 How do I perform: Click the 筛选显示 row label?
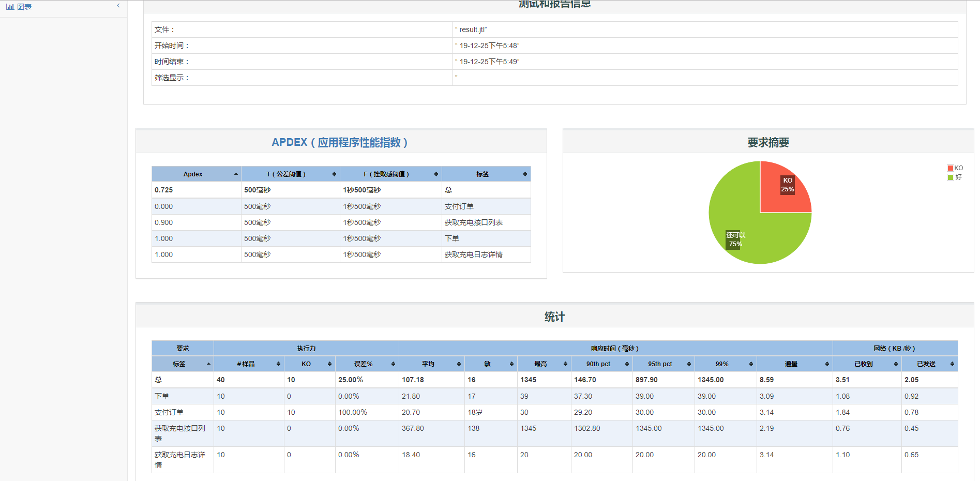click(x=172, y=78)
